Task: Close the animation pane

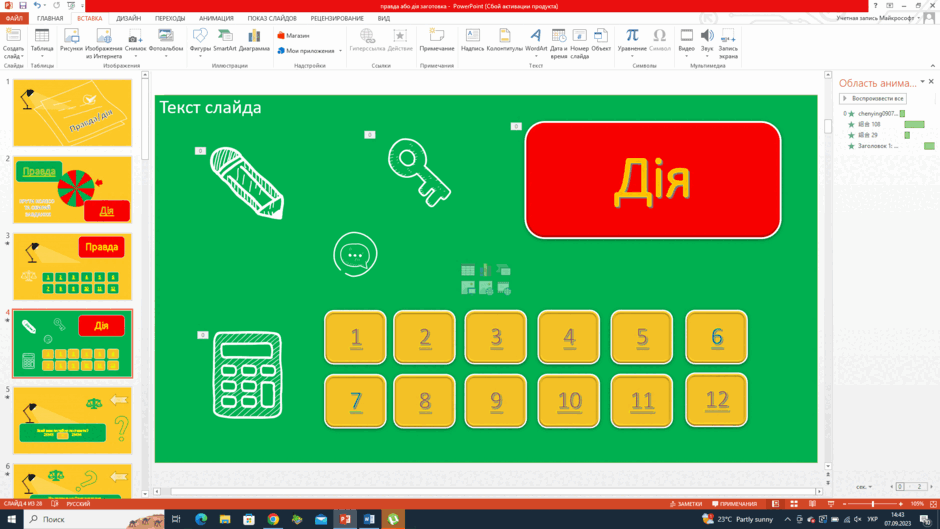Action: point(931,82)
